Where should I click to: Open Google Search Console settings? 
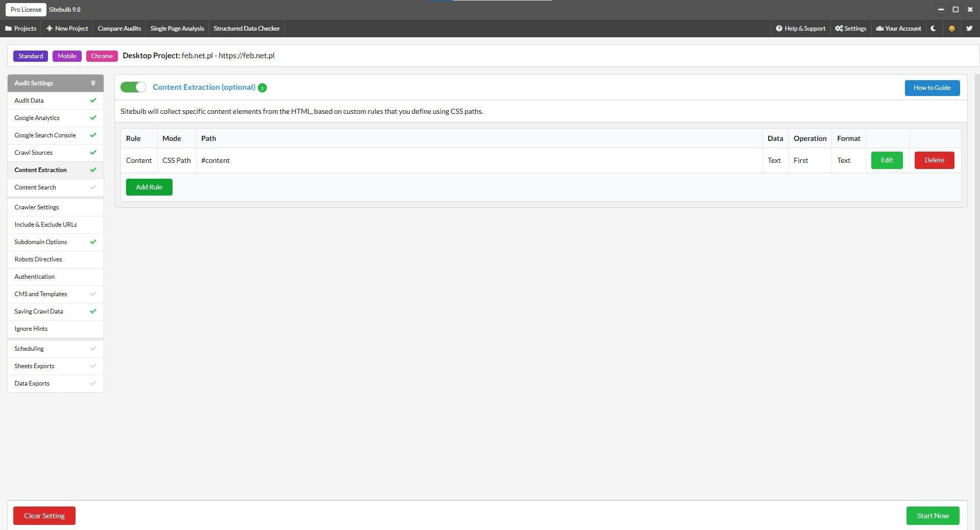pyautogui.click(x=56, y=135)
